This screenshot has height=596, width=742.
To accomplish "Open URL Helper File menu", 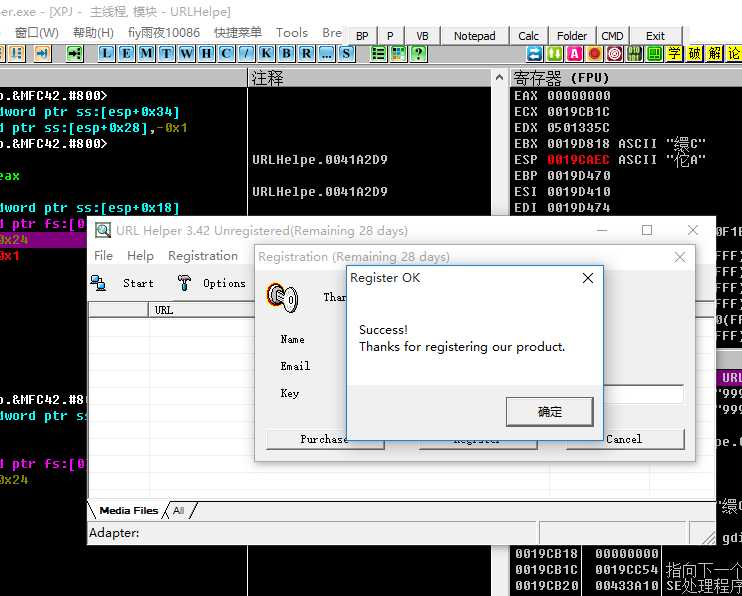I will tap(103, 256).
